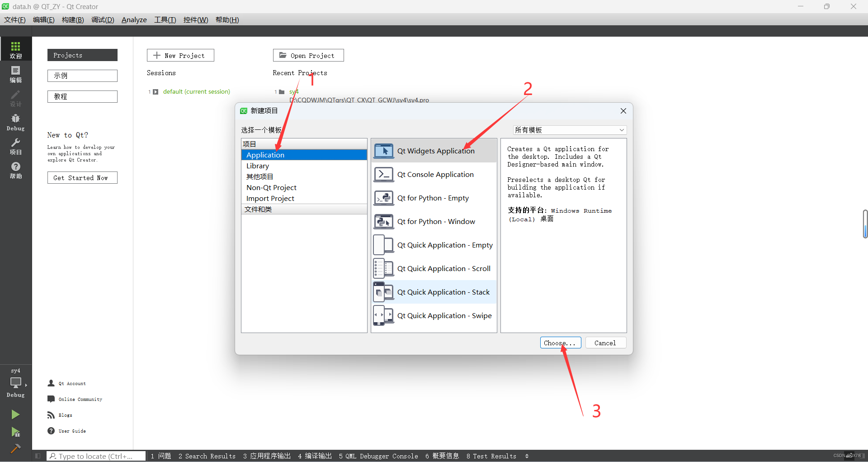Click the Cancel button
The image size is (868, 462).
point(605,343)
